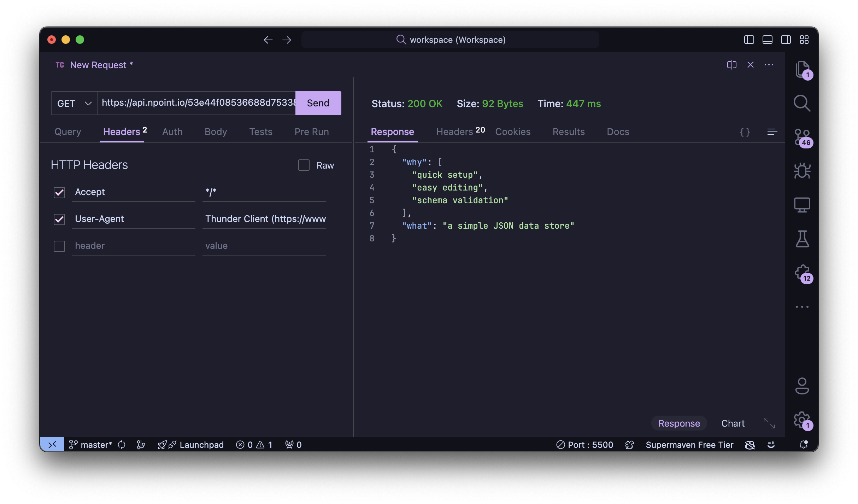The height and width of the screenshot is (504, 858).
Task: Switch to the Auth tab
Action: (172, 132)
